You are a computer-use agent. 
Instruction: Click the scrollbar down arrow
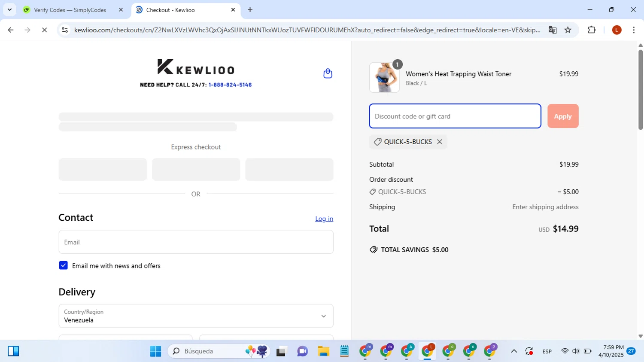641,336
